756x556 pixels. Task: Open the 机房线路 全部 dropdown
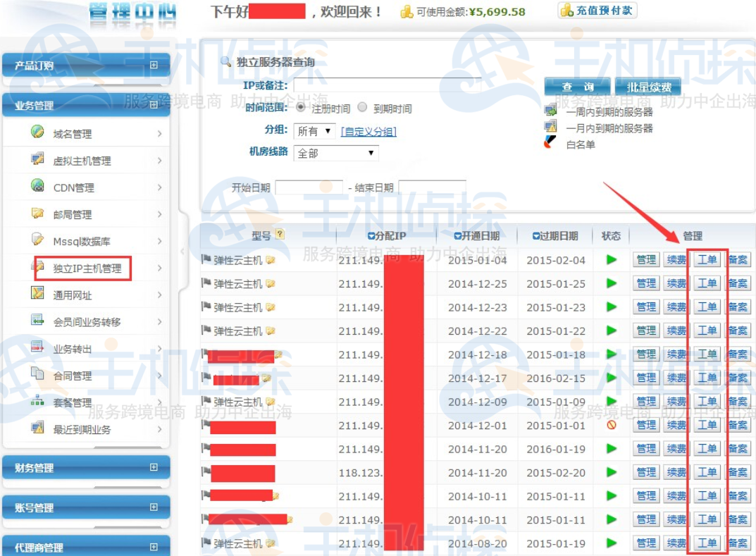[x=336, y=153]
